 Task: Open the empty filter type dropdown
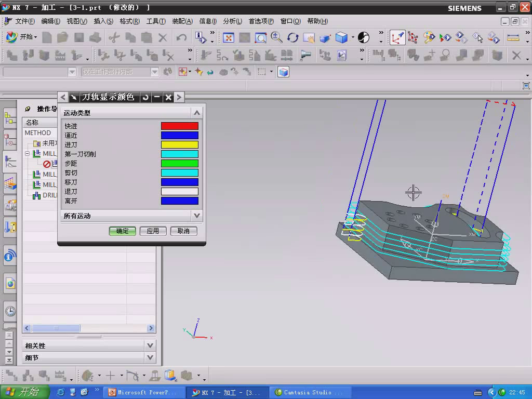[72, 72]
